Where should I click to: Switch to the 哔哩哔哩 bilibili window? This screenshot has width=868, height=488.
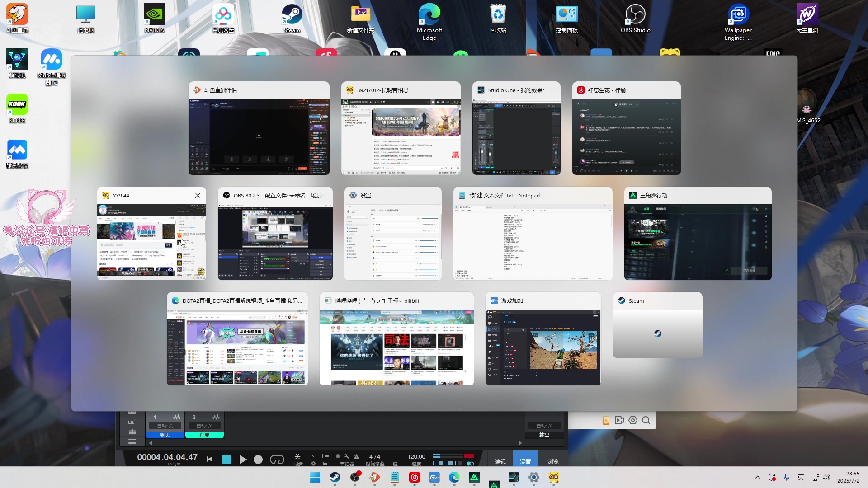click(396, 339)
